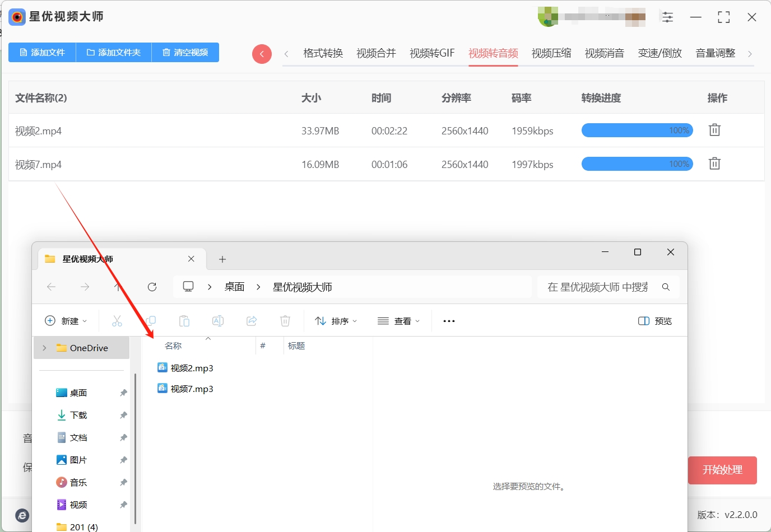Click the 视频7.mp4 progress bar

[637, 164]
